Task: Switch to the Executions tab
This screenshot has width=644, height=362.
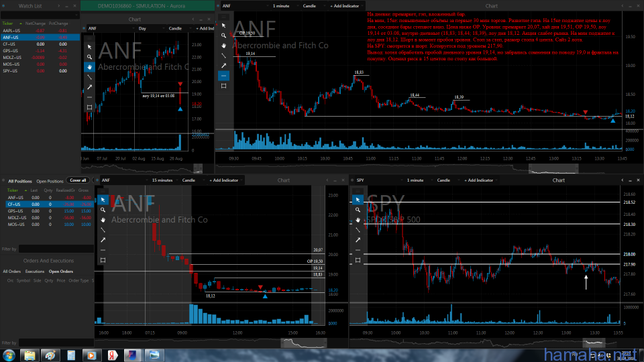Action: pos(35,271)
